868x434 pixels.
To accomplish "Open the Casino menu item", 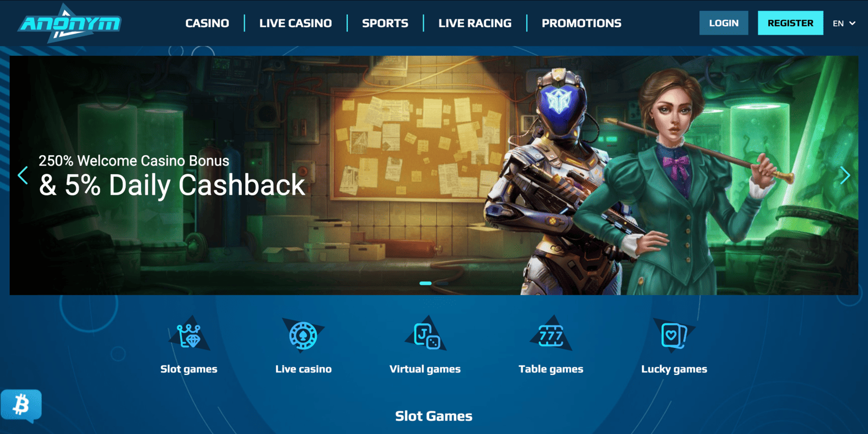I will point(207,23).
